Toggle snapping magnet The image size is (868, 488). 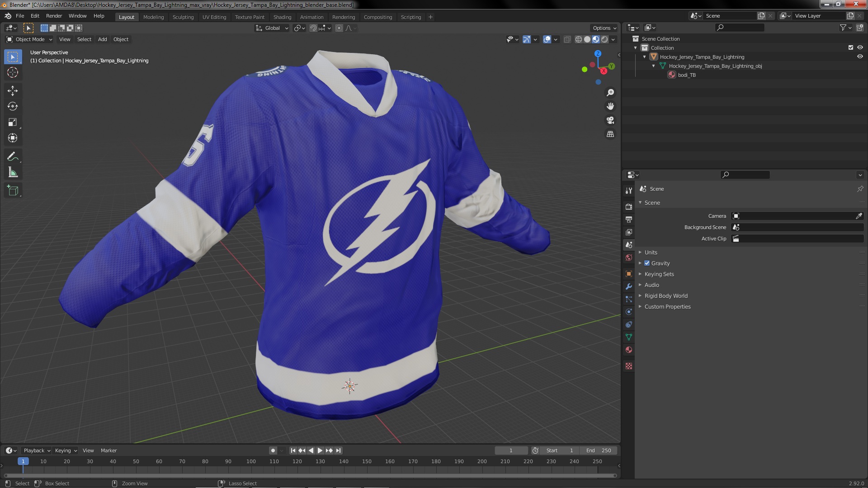point(313,28)
